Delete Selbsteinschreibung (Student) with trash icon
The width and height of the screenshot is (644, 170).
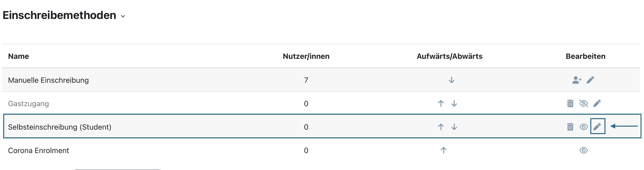coord(570,127)
